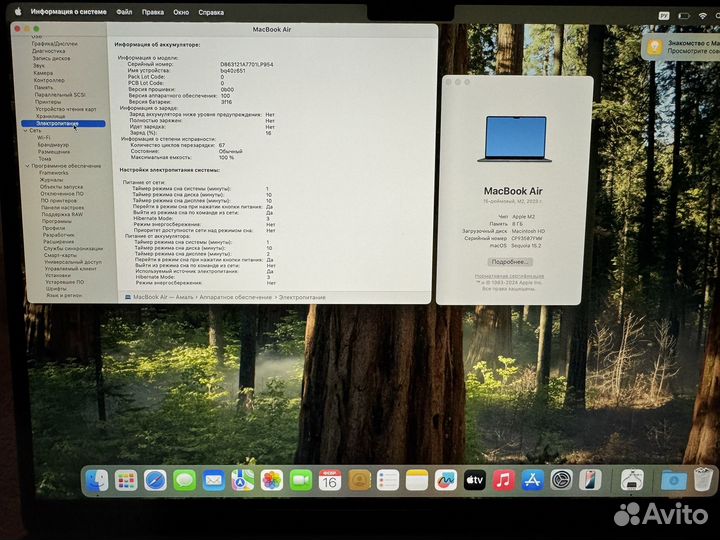Open Contacts app in Dock
Image resolution: width=720 pixels, height=540 pixels.
click(x=359, y=481)
